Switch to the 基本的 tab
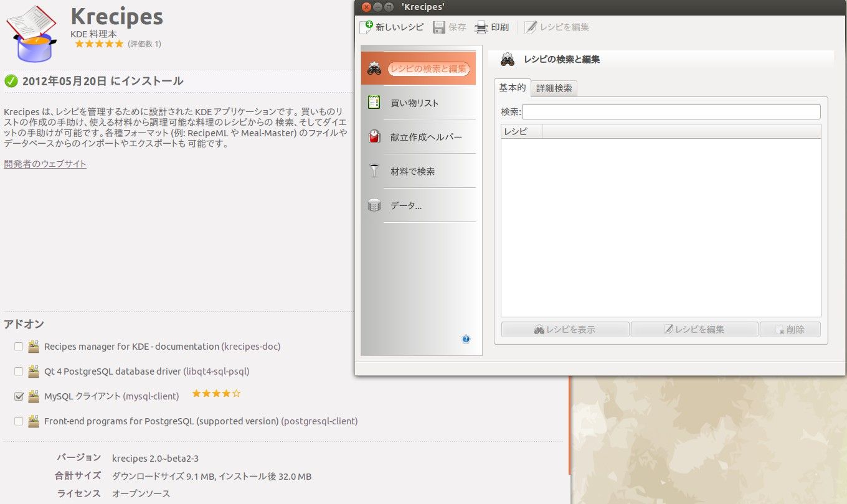The height and width of the screenshot is (504, 847). [512, 88]
